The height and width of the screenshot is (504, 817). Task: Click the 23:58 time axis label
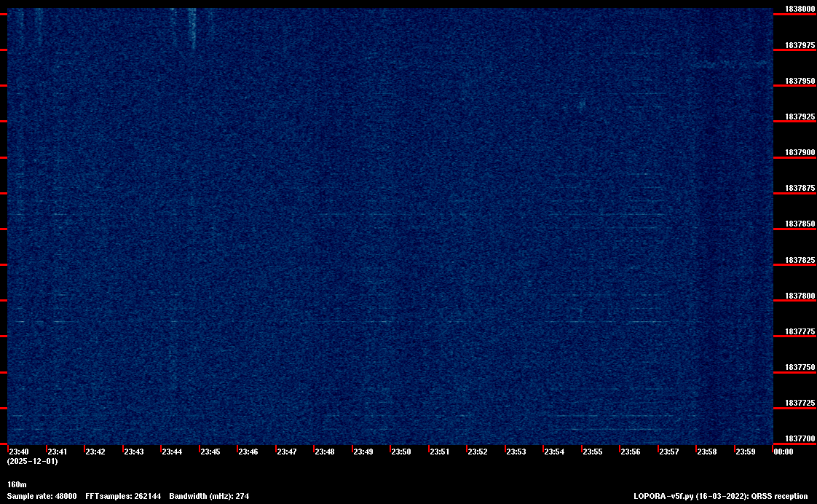(707, 452)
